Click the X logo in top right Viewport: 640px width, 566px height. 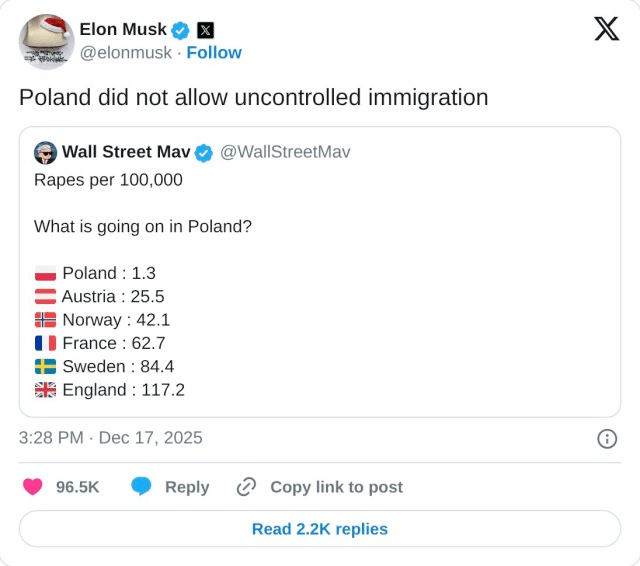tap(606, 29)
